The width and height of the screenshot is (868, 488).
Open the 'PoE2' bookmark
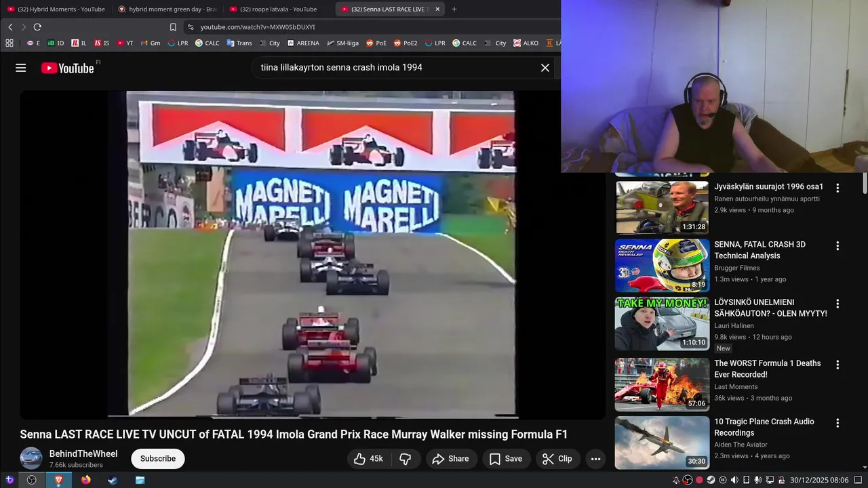coord(405,43)
